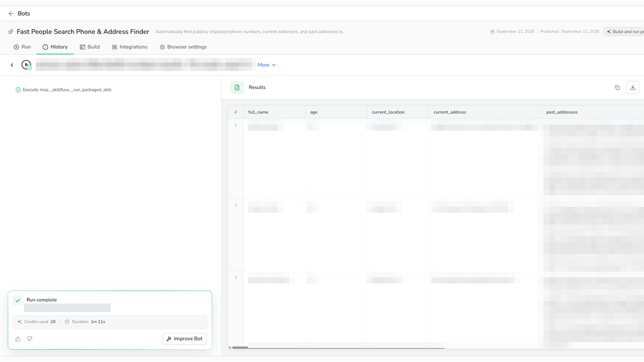Image resolution: width=644 pixels, height=362 pixels.
Task: Go back to Bots via arrow icon
Action: (x=11, y=14)
